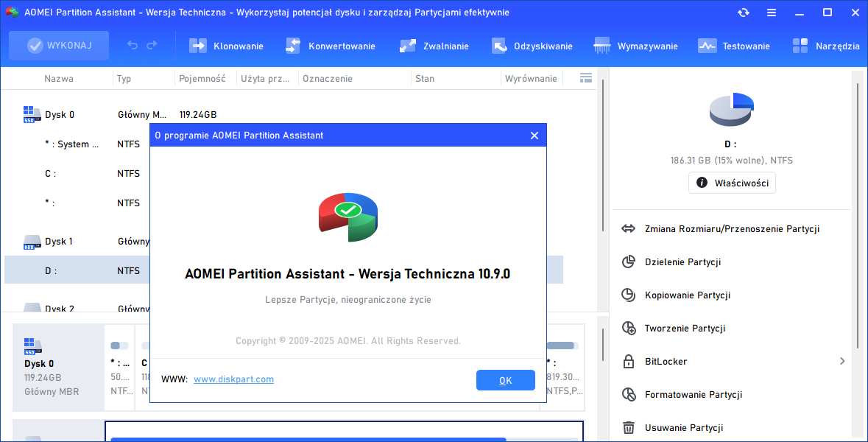The height and width of the screenshot is (442, 868).
Task: Open the Wymazywanie menu
Action: pyautogui.click(x=635, y=46)
